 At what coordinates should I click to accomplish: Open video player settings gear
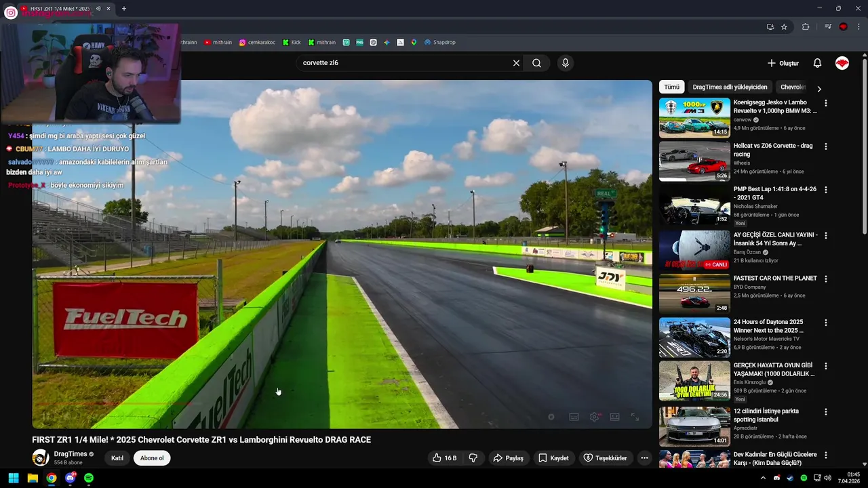(x=594, y=417)
